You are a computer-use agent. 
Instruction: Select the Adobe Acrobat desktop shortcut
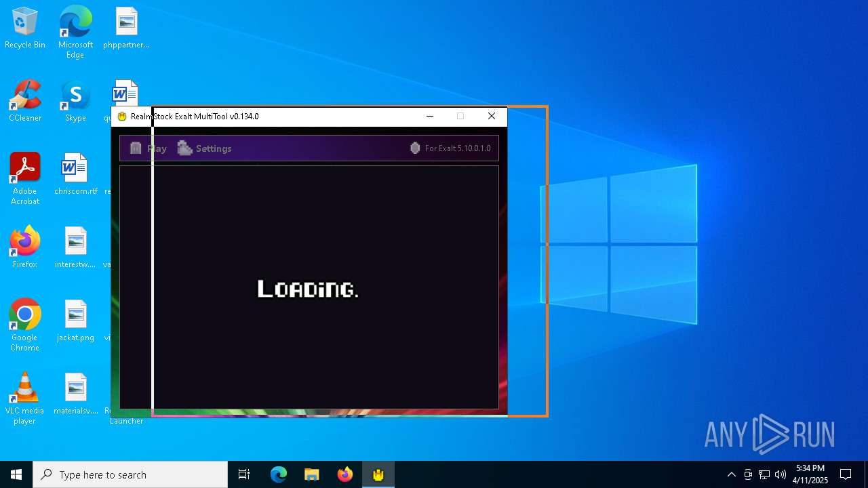click(25, 179)
